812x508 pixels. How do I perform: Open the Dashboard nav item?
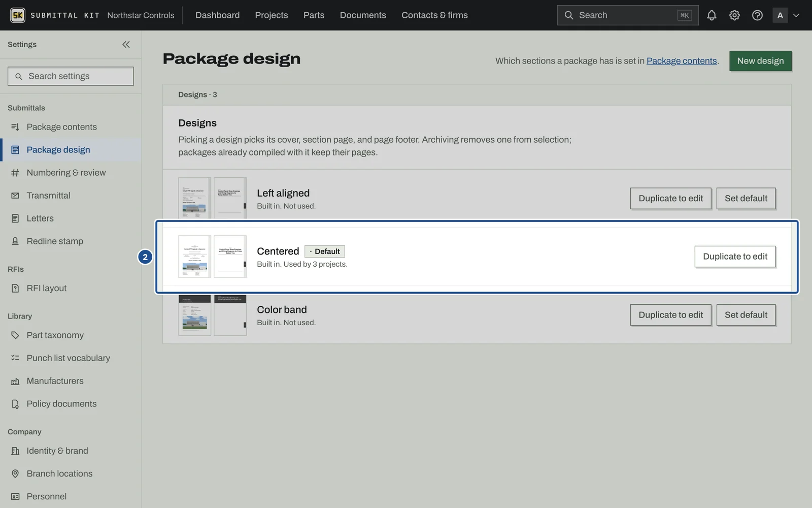pyautogui.click(x=217, y=15)
